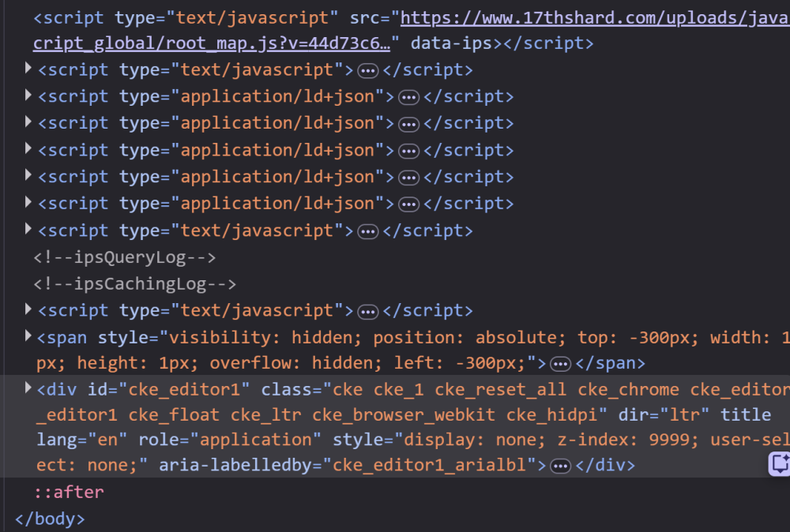790x532 pixels.
Task: Expand the cke_editor1 div node
Action: pos(28,388)
